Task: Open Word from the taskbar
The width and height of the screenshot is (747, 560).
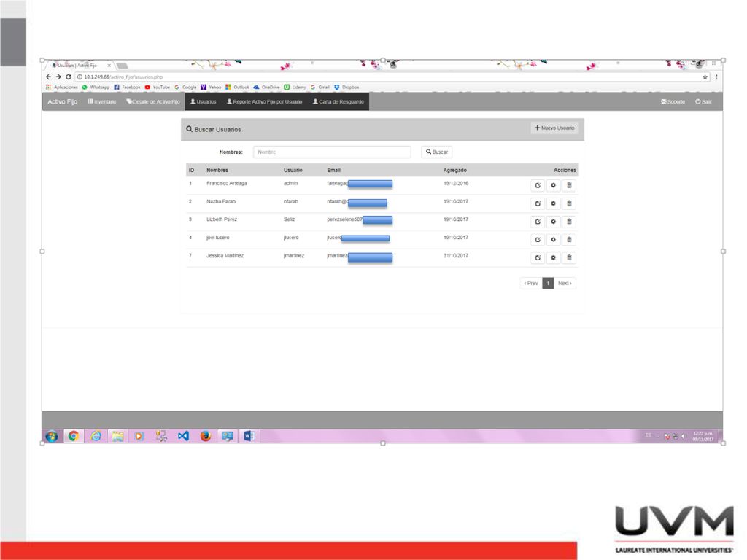Action: 249,436
